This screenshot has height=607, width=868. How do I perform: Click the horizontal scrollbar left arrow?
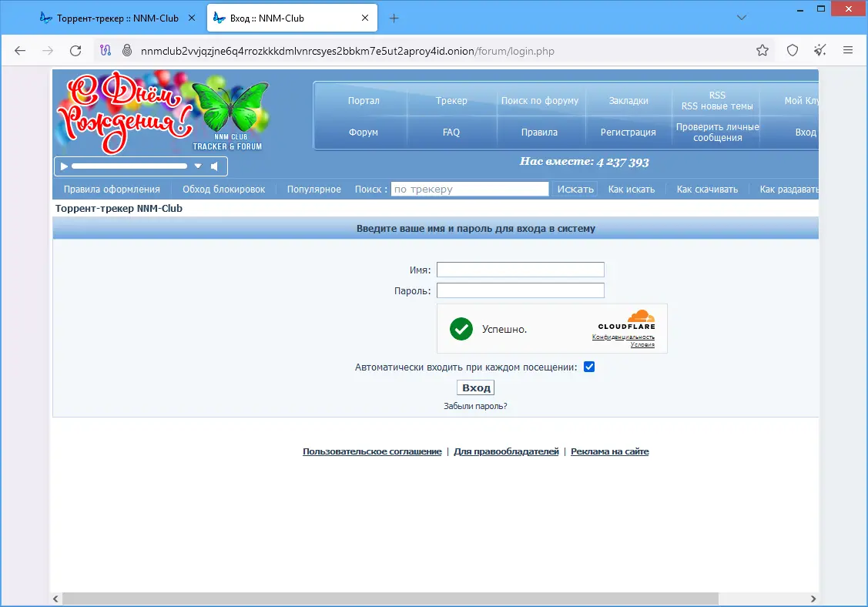point(55,599)
